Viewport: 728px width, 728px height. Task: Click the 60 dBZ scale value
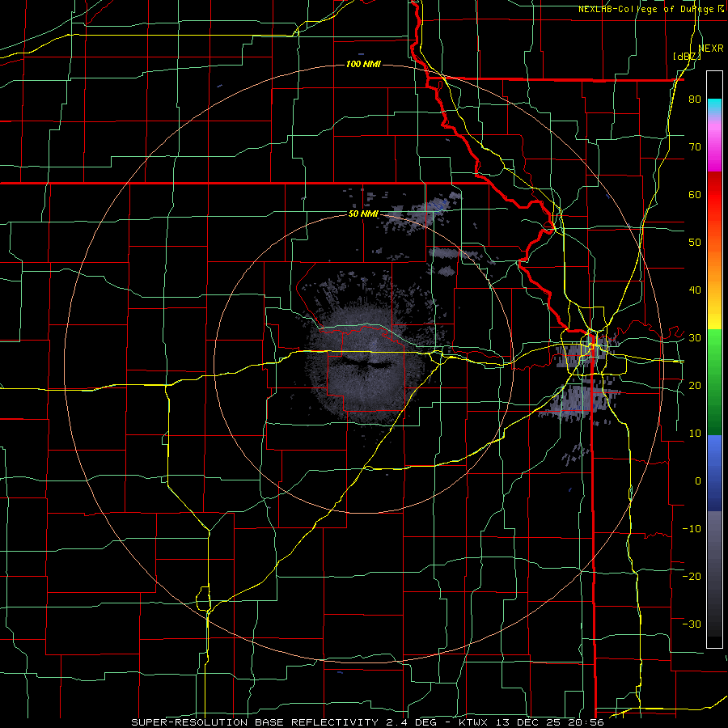pyautogui.click(x=695, y=194)
